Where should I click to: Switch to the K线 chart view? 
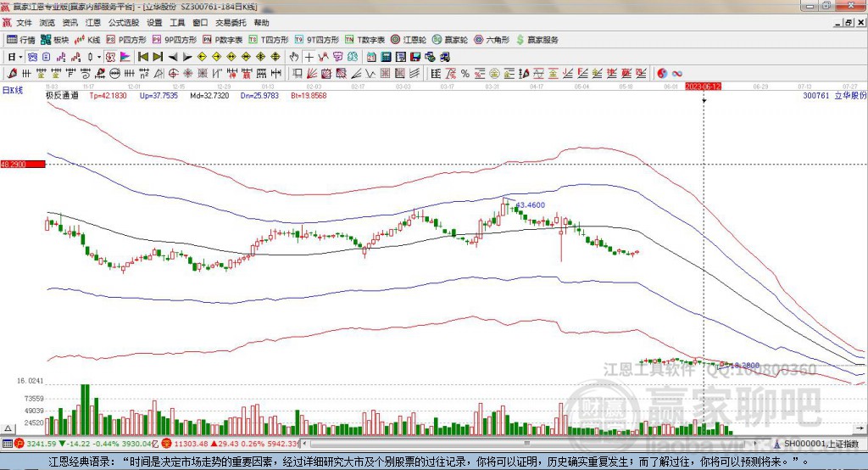pyautogui.click(x=88, y=40)
